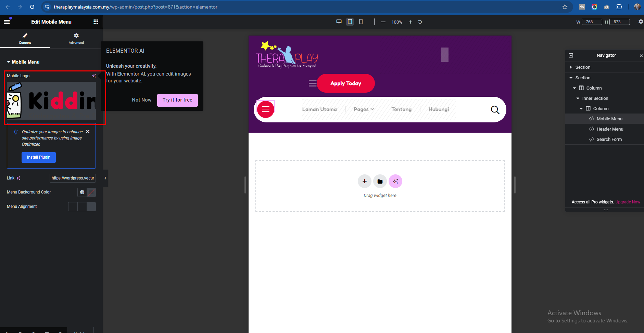Switch to the Advanced tab

click(76, 38)
